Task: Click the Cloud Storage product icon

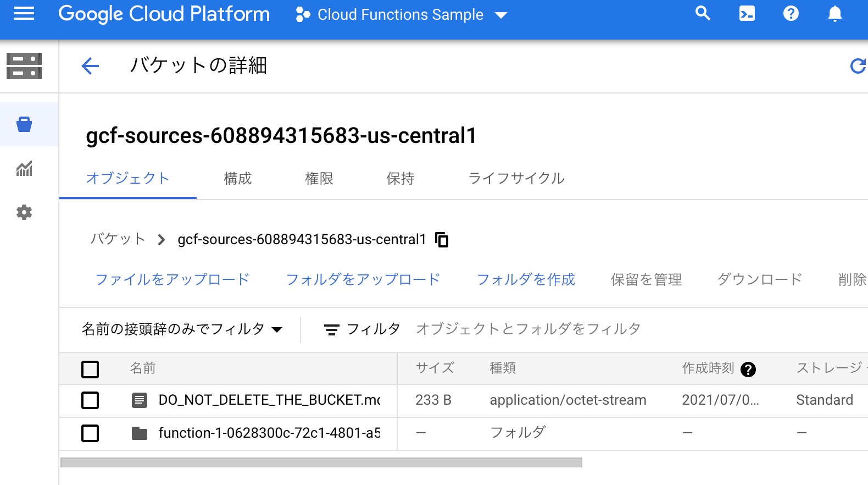Action: click(24, 66)
